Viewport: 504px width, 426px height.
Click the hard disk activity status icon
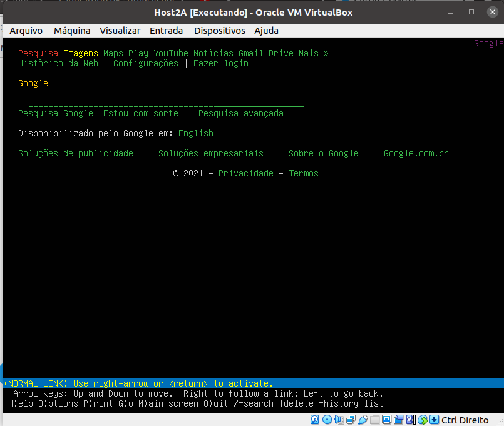[315, 420]
